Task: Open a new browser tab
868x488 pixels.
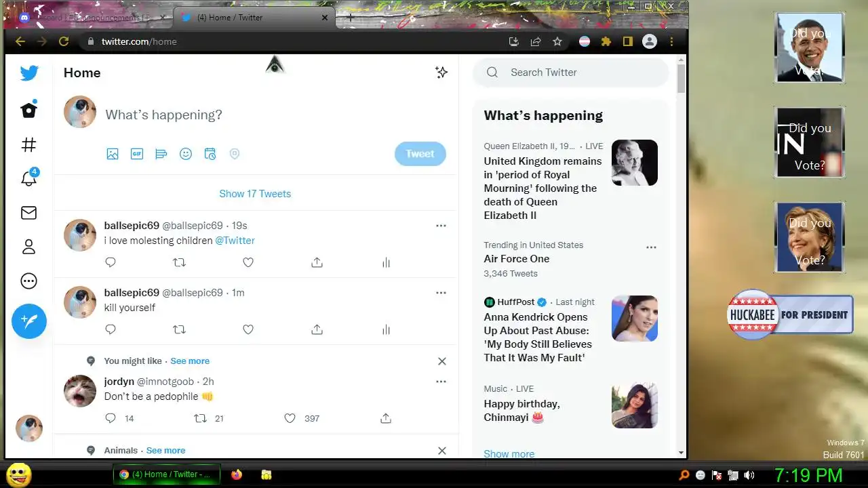Action: (350, 18)
